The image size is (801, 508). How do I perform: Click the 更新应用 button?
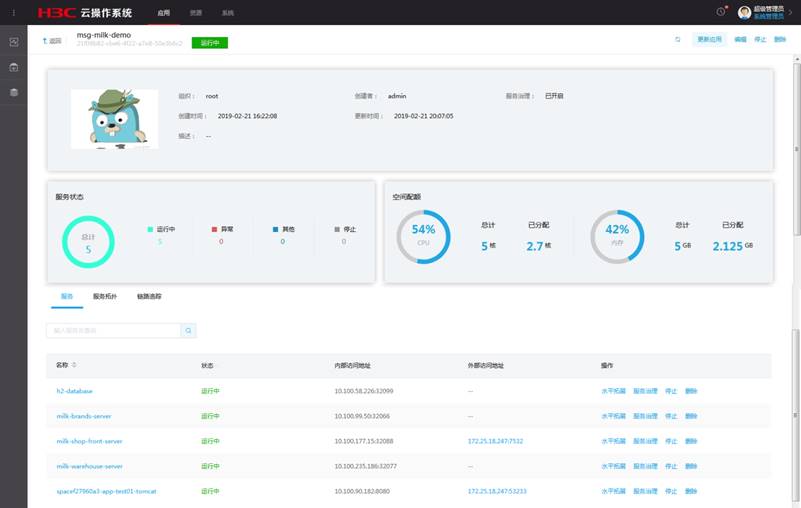pyautogui.click(x=709, y=40)
